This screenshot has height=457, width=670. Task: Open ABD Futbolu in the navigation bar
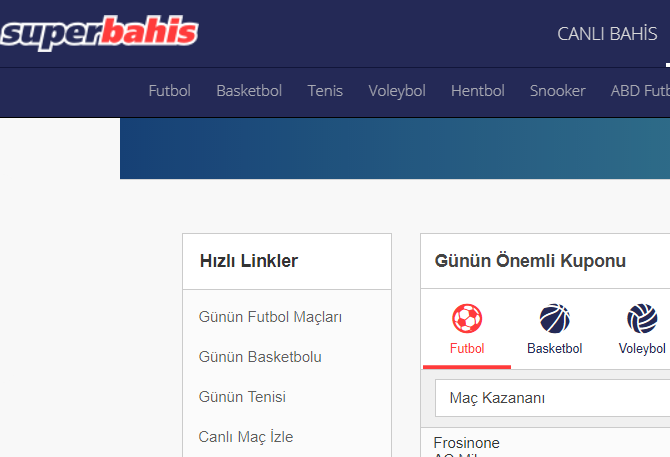[x=640, y=91]
